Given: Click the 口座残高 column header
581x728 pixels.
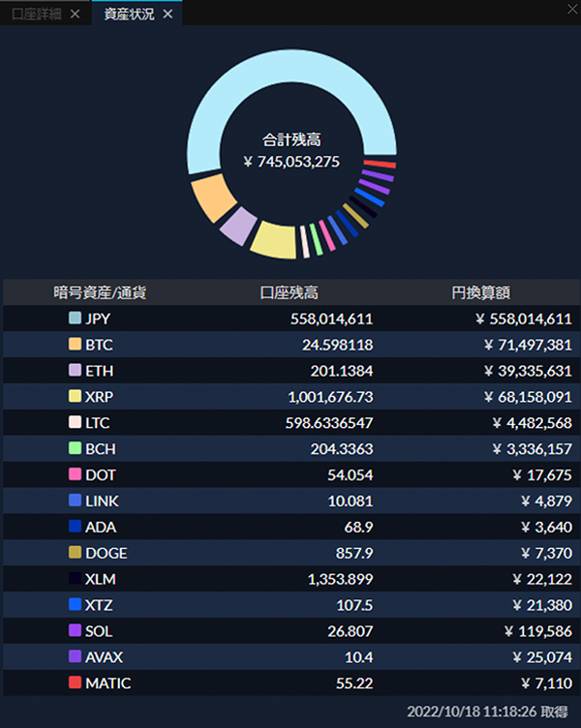Looking at the screenshot, I should click(x=289, y=292).
